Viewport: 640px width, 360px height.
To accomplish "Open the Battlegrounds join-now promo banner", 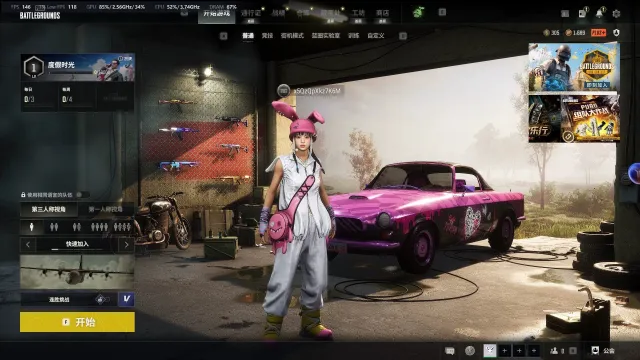I will (x=574, y=67).
